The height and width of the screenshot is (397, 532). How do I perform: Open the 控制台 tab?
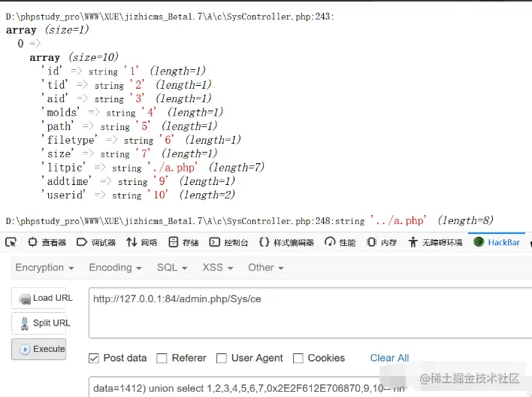[228, 242]
